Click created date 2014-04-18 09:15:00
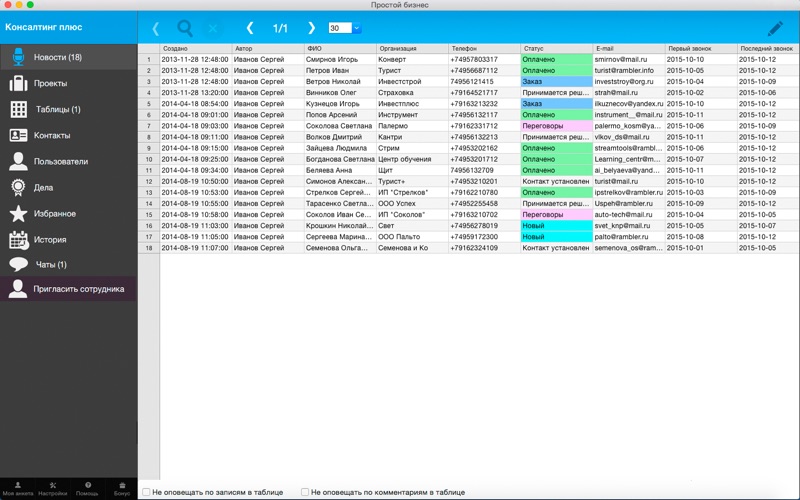 195,148
